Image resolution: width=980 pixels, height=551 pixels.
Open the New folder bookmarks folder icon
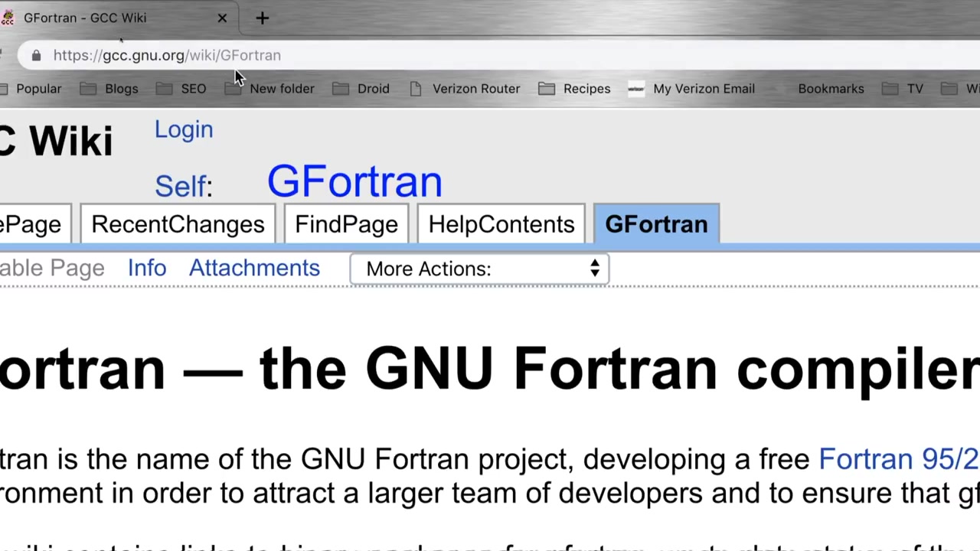click(x=234, y=87)
